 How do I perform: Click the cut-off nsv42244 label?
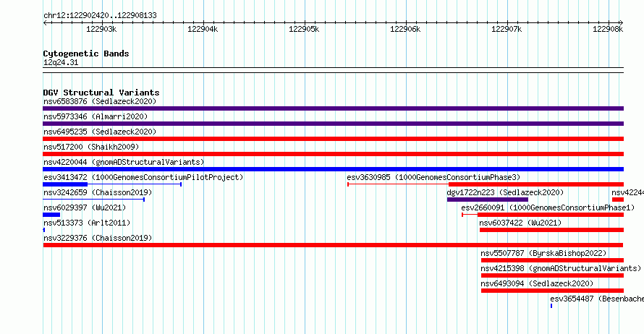(627, 192)
